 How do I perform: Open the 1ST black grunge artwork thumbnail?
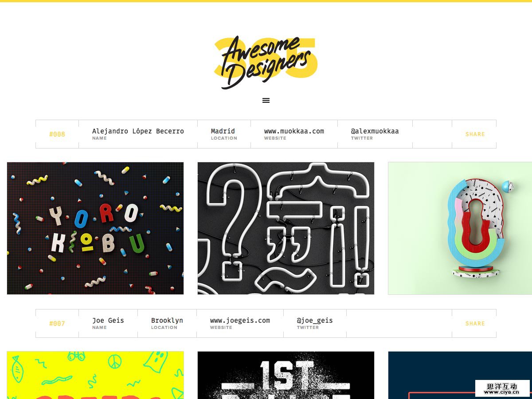pos(286,375)
